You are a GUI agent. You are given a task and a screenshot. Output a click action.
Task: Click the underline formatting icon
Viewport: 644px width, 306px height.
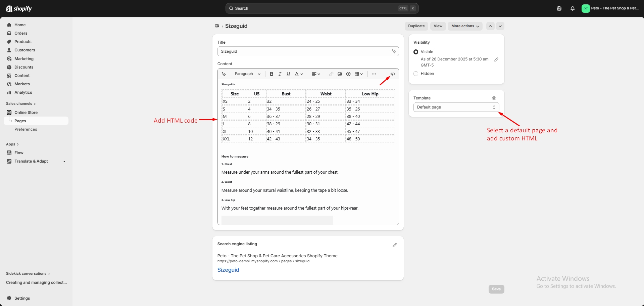pyautogui.click(x=288, y=74)
